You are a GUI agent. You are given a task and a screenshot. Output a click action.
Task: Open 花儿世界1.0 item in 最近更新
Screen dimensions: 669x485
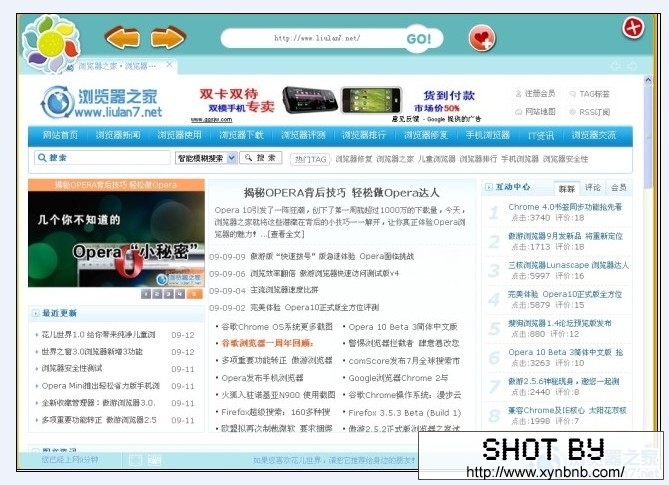tap(98, 335)
